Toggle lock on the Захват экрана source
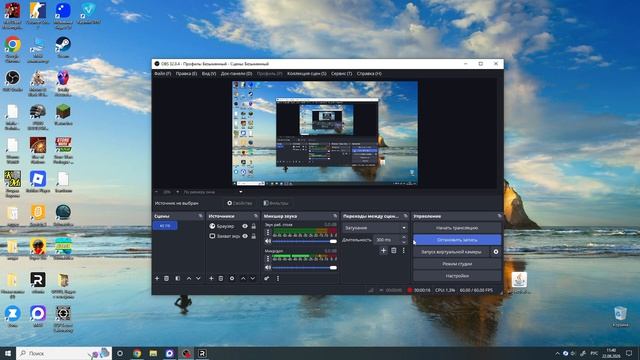 (253, 236)
